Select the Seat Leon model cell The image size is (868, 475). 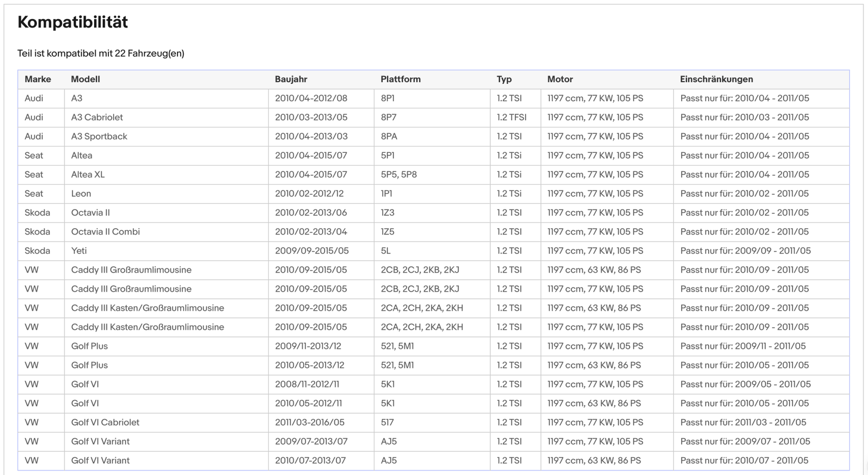click(81, 194)
